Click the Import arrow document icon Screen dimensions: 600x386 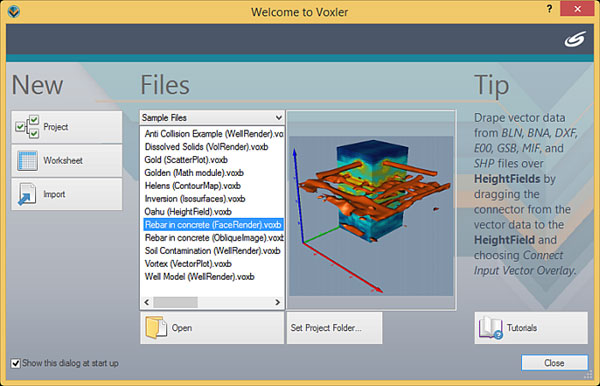pos(27,194)
